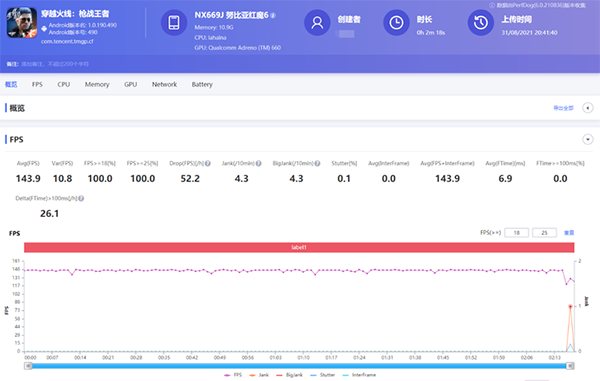Click the duration clock icon

coord(396,23)
